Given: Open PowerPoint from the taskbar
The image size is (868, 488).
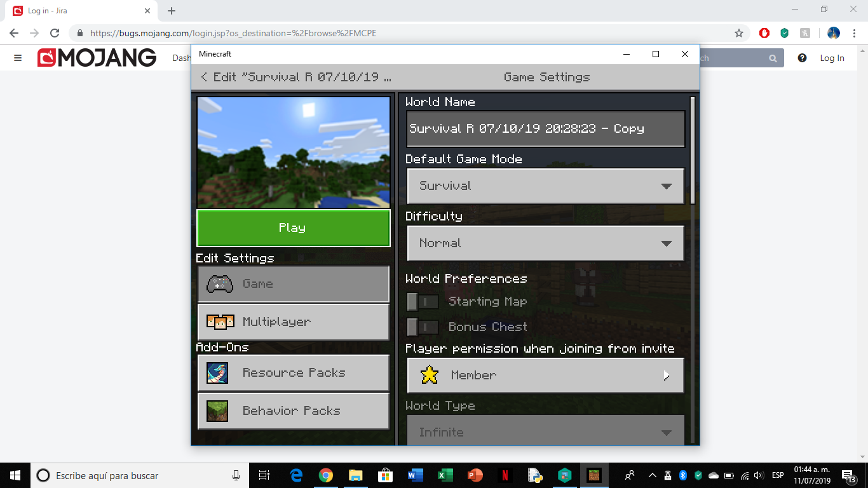Looking at the screenshot, I should (475, 475).
